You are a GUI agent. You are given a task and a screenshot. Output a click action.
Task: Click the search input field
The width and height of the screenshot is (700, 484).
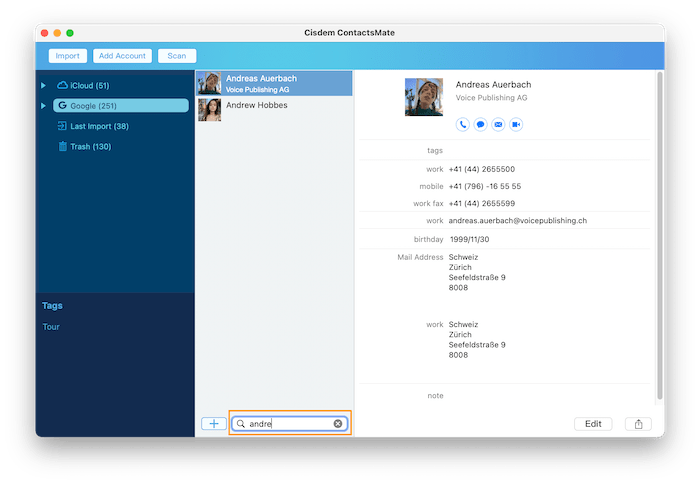click(290, 424)
